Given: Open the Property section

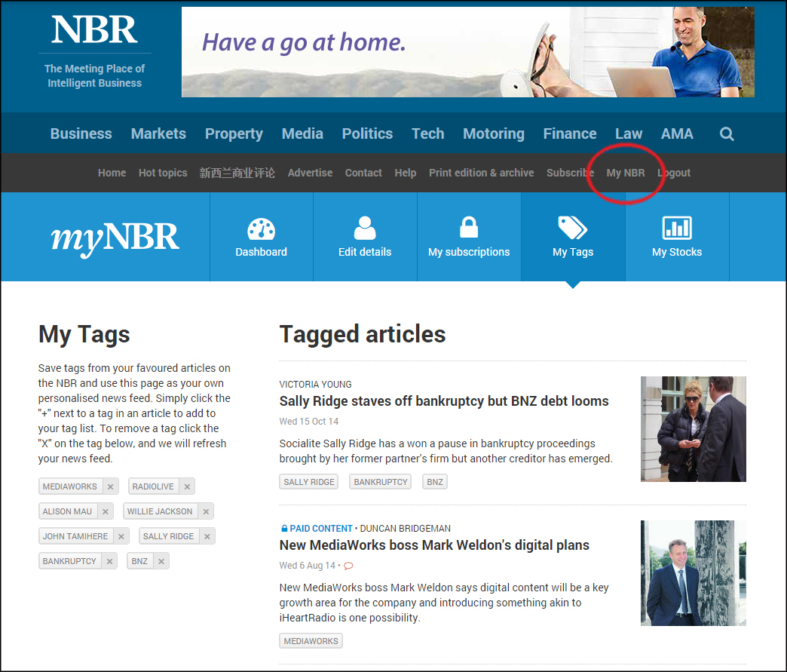Looking at the screenshot, I should (x=234, y=133).
